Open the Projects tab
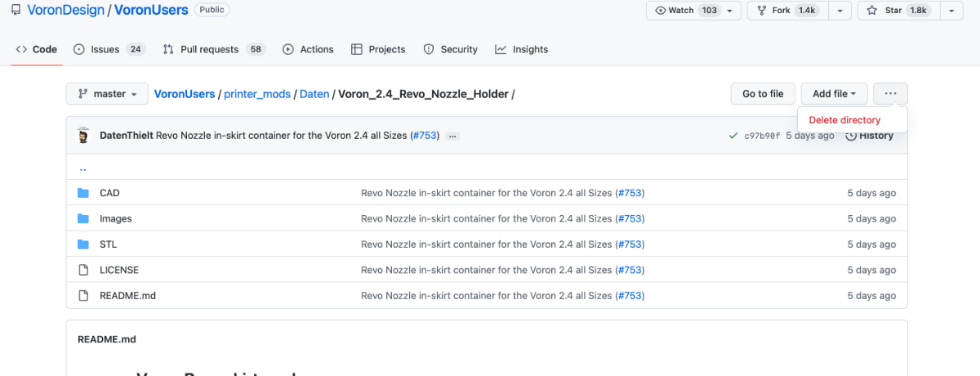Screen dimensions: 980x376 378,49
